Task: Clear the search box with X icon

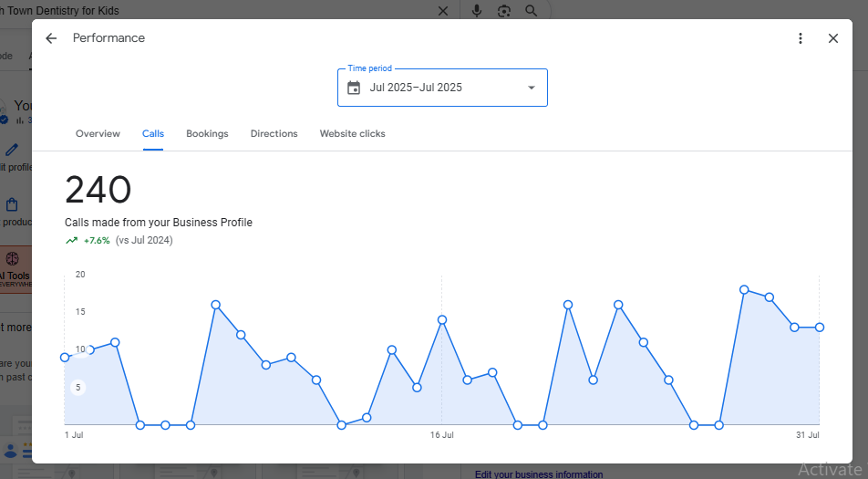Action: (x=443, y=11)
